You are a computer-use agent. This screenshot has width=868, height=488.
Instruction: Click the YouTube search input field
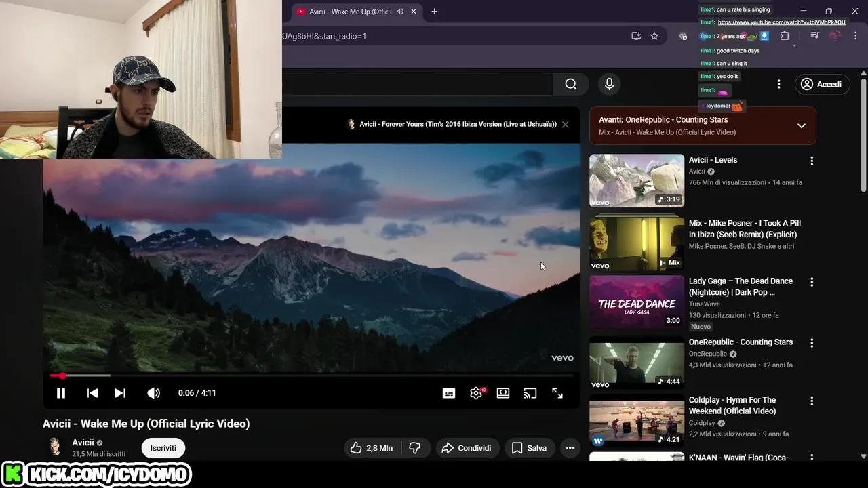pyautogui.click(x=417, y=84)
